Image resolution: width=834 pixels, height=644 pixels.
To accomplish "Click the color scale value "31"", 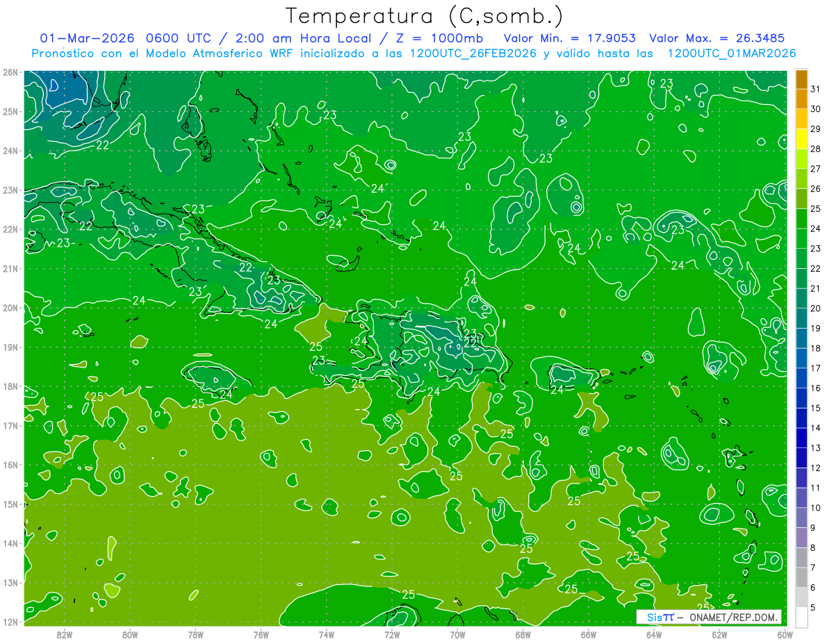I will pyautogui.click(x=816, y=88).
